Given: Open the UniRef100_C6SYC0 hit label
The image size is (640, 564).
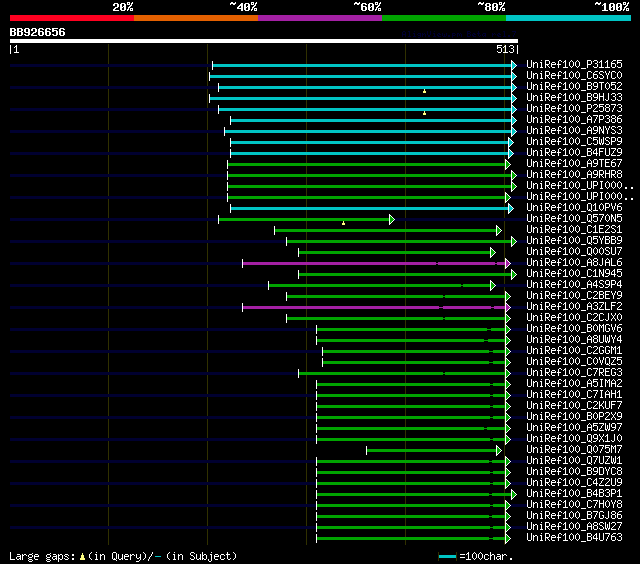Looking at the screenshot, I should tap(574, 75).
